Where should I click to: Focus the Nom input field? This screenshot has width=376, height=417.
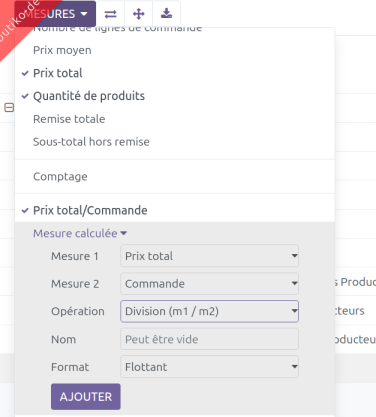(x=209, y=339)
